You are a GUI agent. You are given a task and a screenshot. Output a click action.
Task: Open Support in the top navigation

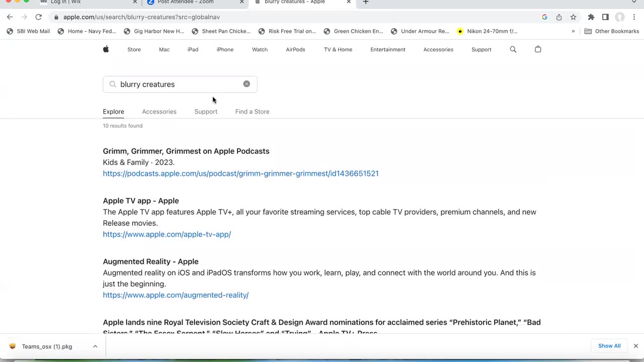coord(481,49)
